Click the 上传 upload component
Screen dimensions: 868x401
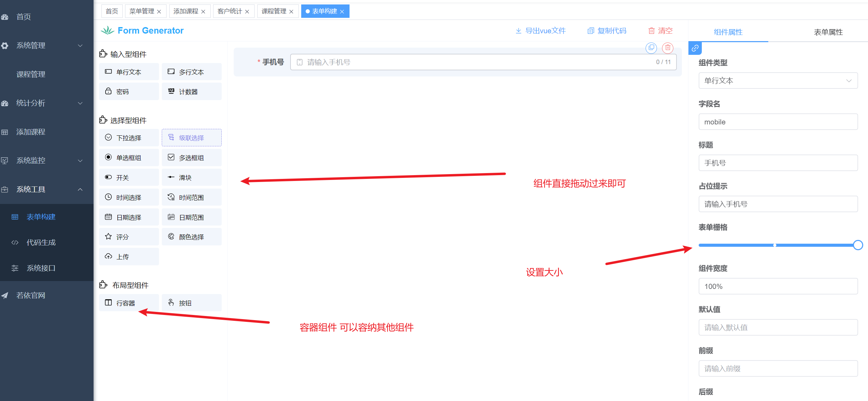click(x=129, y=257)
